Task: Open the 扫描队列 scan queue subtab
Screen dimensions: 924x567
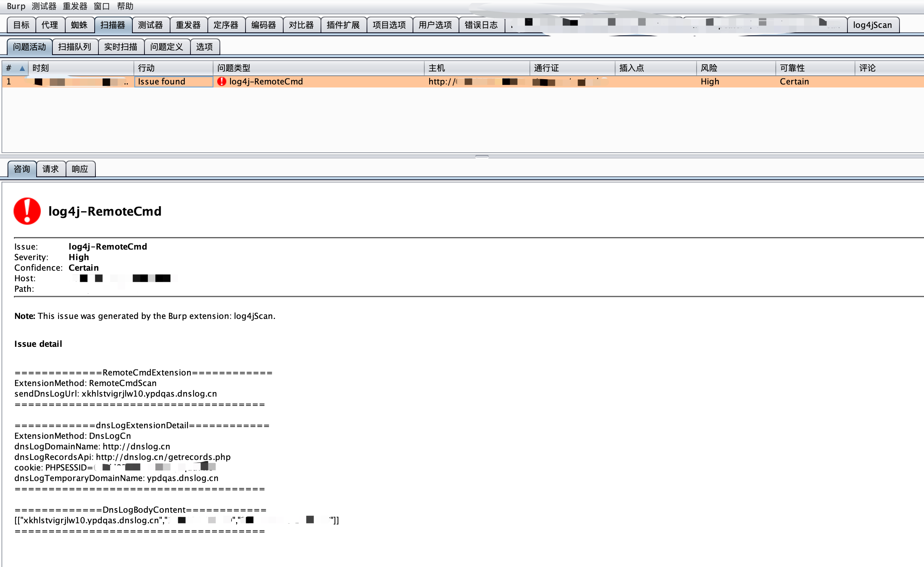Action: 75,47
